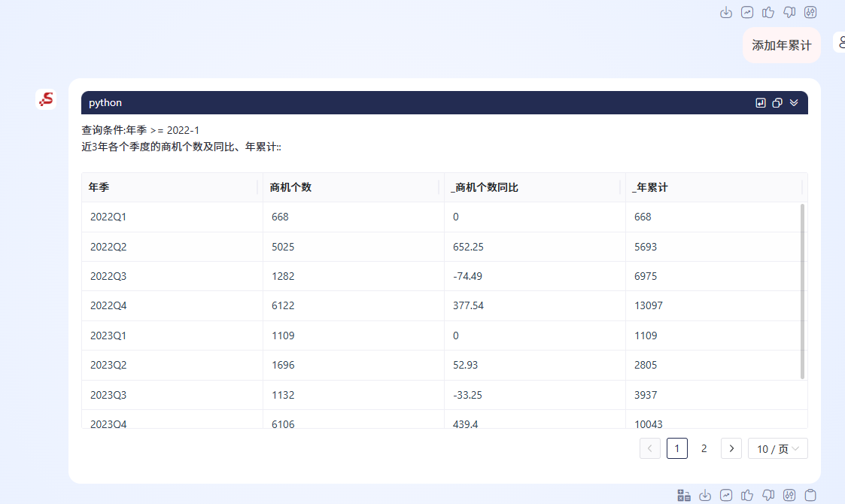Click the download icon above the user message
Image resolution: width=845 pixels, height=504 pixels.
click(x=726, y=12)
